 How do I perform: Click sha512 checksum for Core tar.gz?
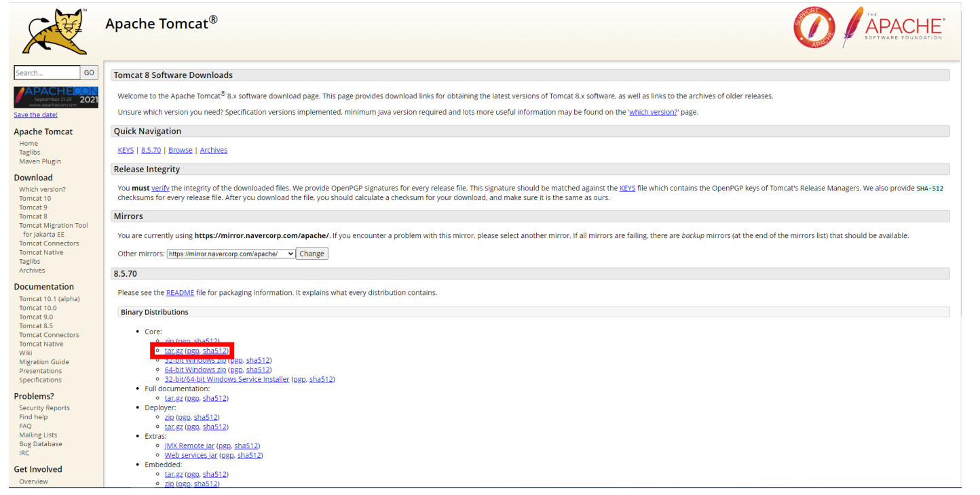click(x=215, y=351)
